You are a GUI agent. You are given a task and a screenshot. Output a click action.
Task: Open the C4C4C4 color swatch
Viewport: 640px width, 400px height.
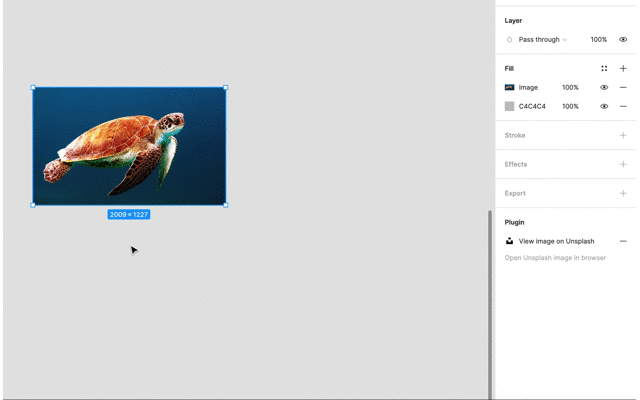click(x=509, y=106)
